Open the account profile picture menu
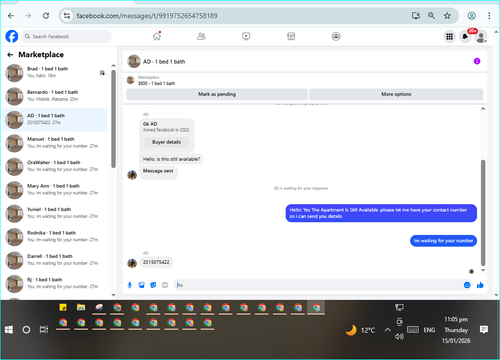This screenshot has width=500, height=360. coord(481,36)
